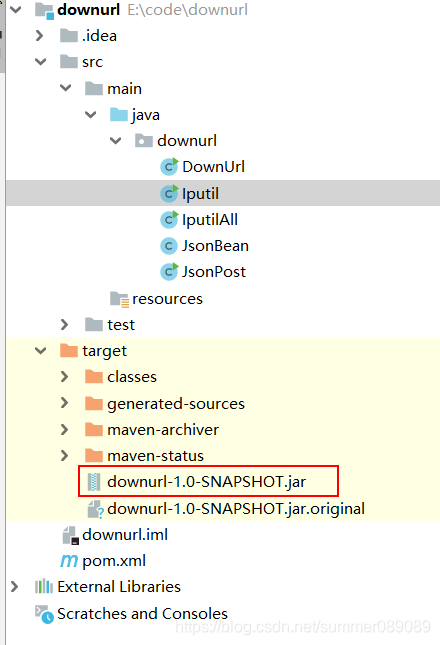Click the jar archive icon for downurl-1.0-SNAPSHOT.jar

[94, 482]
